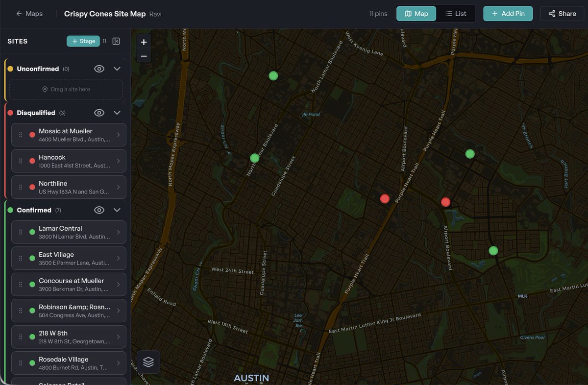Click red pin on Airport Boulevard
Viewport: 588px width, 385px height.
pyautogui.click(x=445, y=202)
